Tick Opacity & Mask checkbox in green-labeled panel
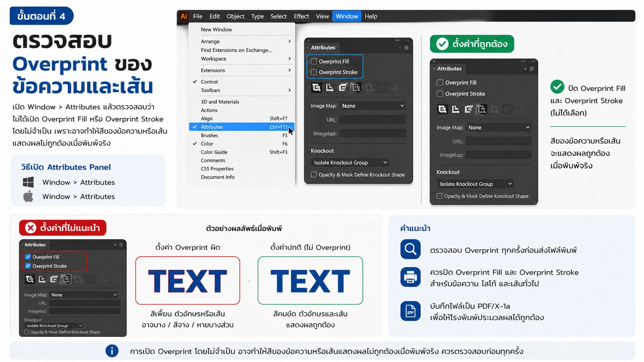Viewport: 644px width, 362px height. tap(439, 196)
